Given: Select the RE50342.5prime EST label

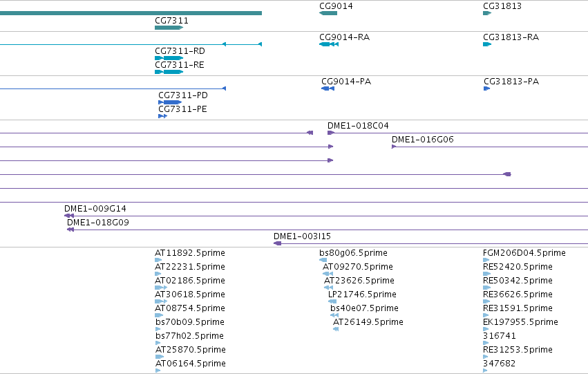Looking at the screenshot, I should point(518,281).
